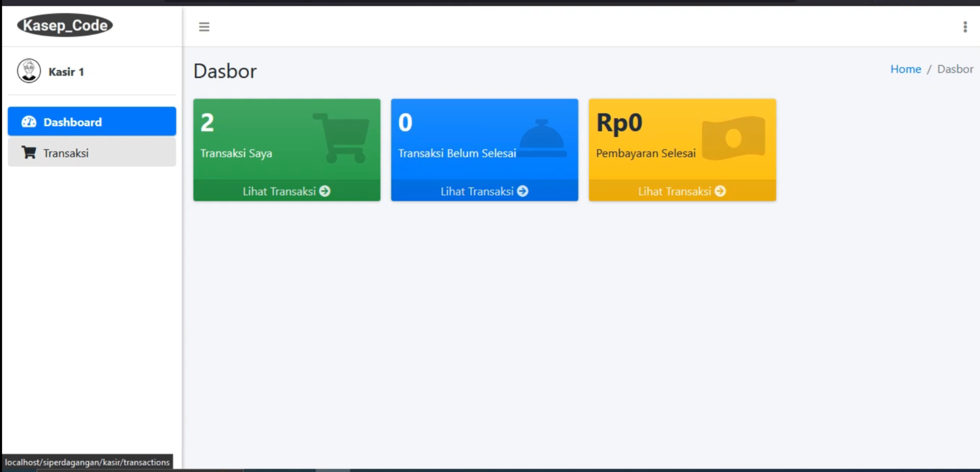Screen dimensions: 980x472
Task: Toggle sidebar with the hamburger menu icon
Action: click(204, 27)
